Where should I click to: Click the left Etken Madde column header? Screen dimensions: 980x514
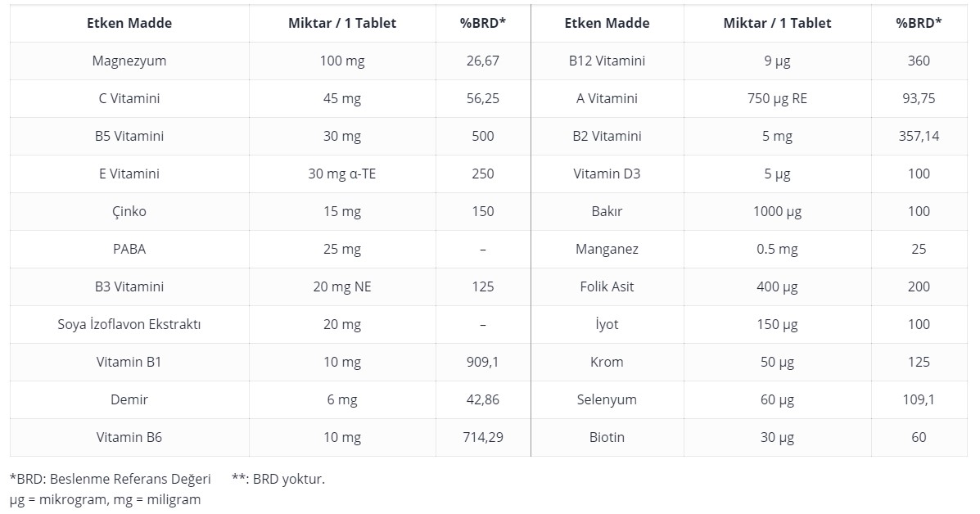[129, 23]
